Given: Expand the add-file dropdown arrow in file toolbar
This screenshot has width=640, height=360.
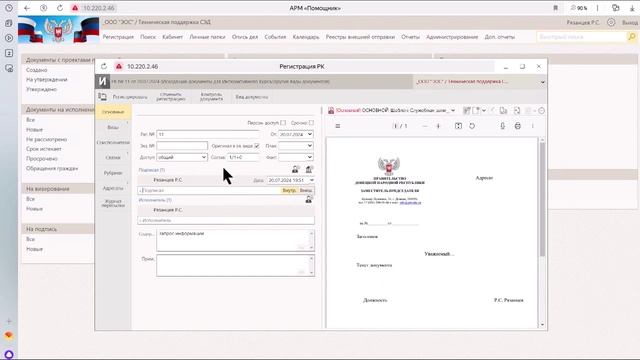Looking at the screenshot, I should point(484,111).
